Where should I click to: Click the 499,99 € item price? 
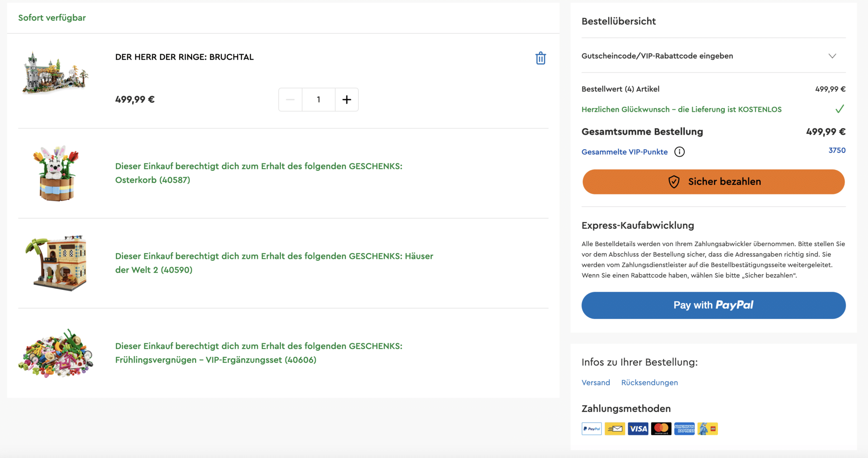(x=135, y=100)
